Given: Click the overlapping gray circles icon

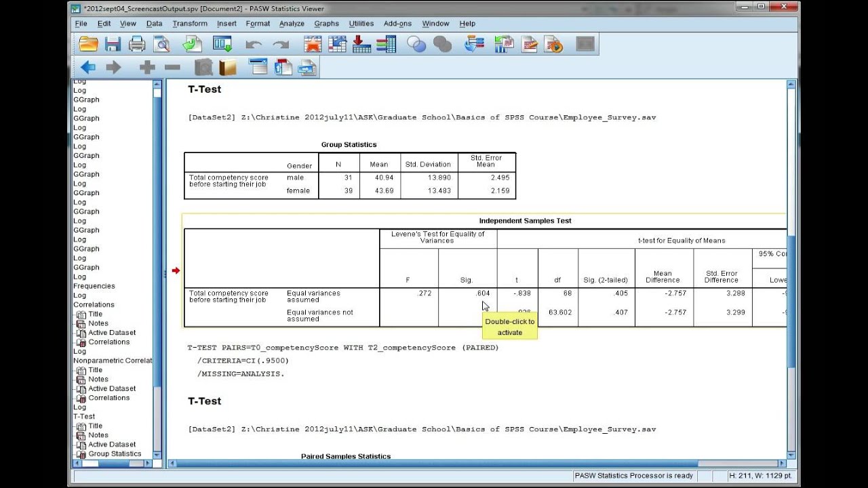Looking at the screenshot, I should pyautogui.click(x=442, y=45).
